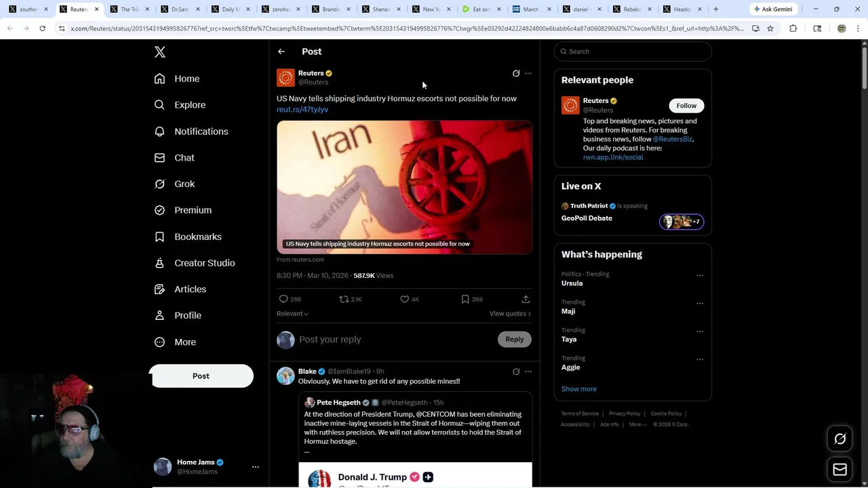Open the trending topic Ursula
The height and width of the screenshot is (488, 868).
(572, 283)
